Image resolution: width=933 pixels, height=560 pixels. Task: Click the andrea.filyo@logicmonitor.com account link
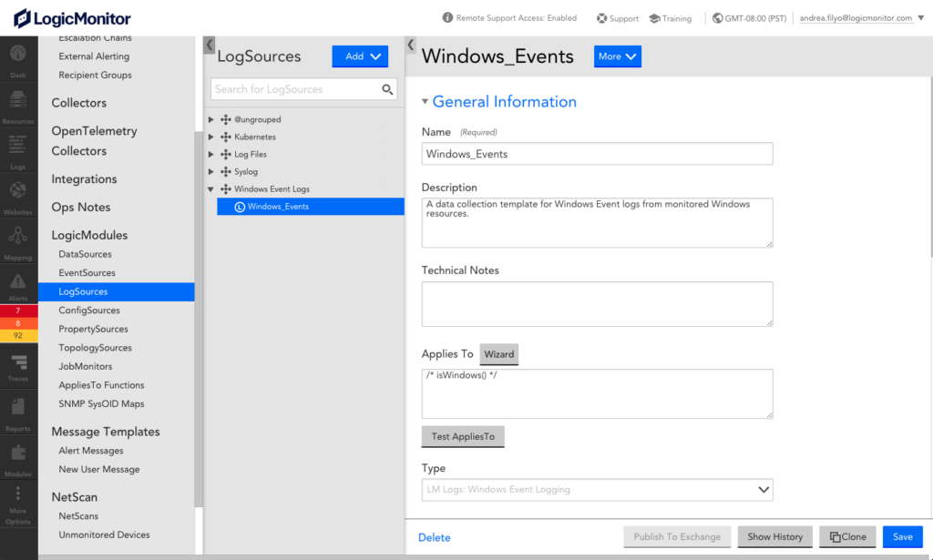coord(856,18)
